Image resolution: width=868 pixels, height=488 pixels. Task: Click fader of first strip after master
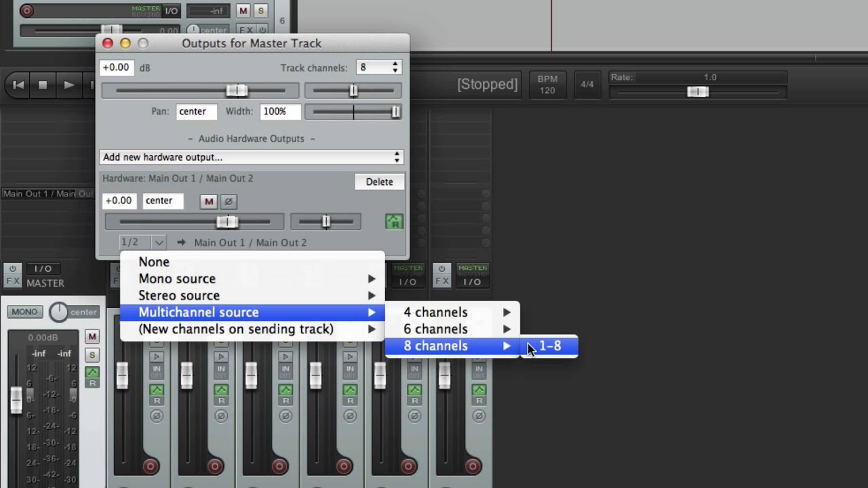coord(122,375)
